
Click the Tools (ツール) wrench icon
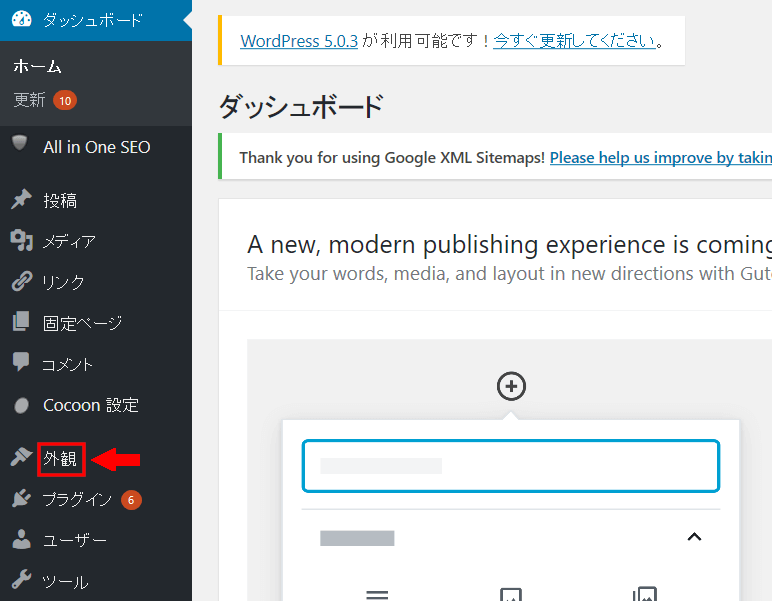click(21, 581)
